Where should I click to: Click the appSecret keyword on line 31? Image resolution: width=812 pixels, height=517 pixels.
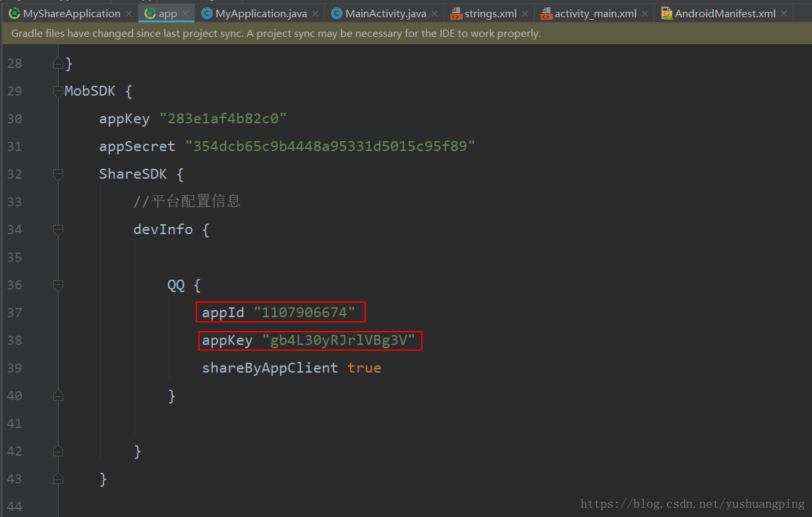coord(138,146)
